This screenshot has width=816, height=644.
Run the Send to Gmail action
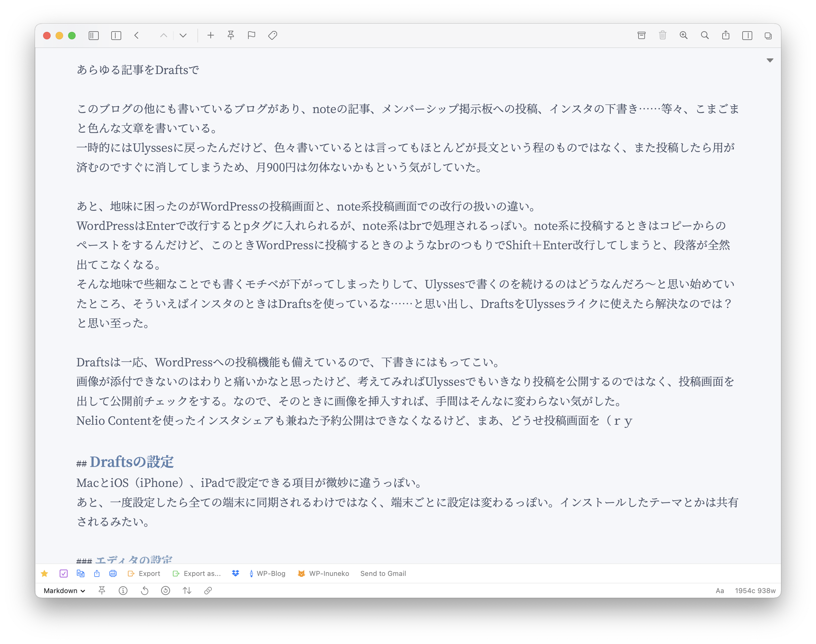[x=383, y=573]
